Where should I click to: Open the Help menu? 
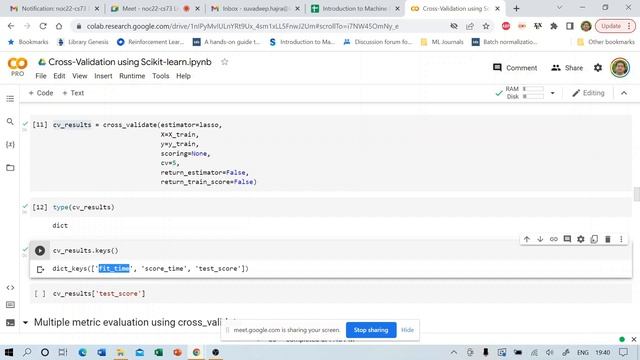183,76
